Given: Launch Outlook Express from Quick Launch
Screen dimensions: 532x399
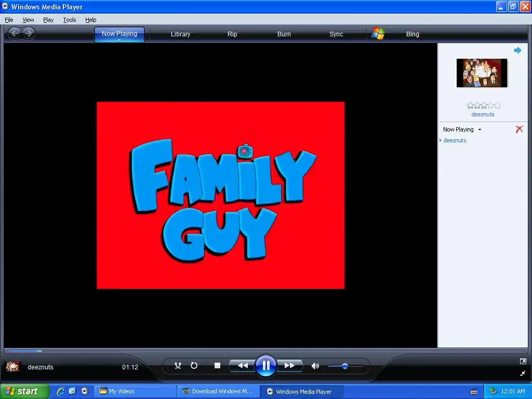Looking at the screenshot, I should [x=72, y=391].
